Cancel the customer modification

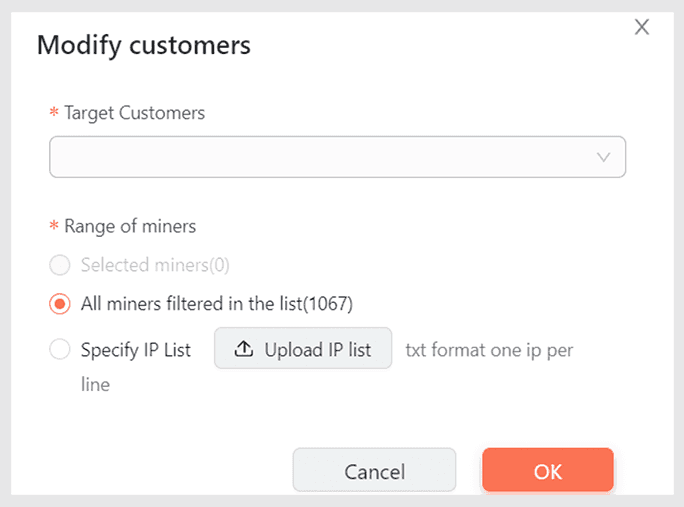374,471
